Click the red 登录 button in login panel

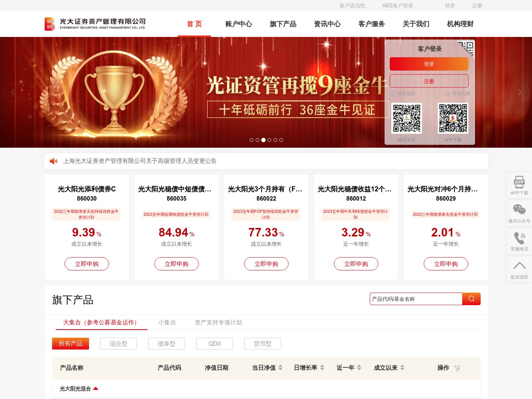click(x=429, y=64)
